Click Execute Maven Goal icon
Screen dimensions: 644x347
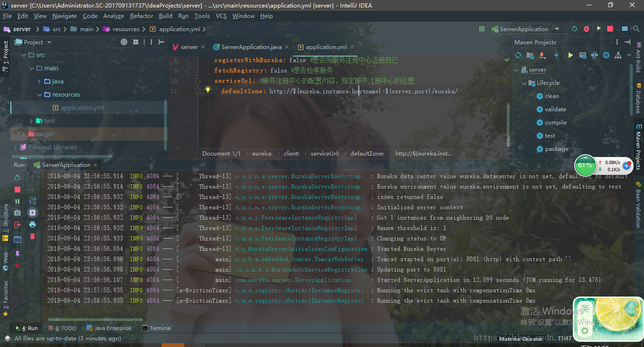coord(583,55)
